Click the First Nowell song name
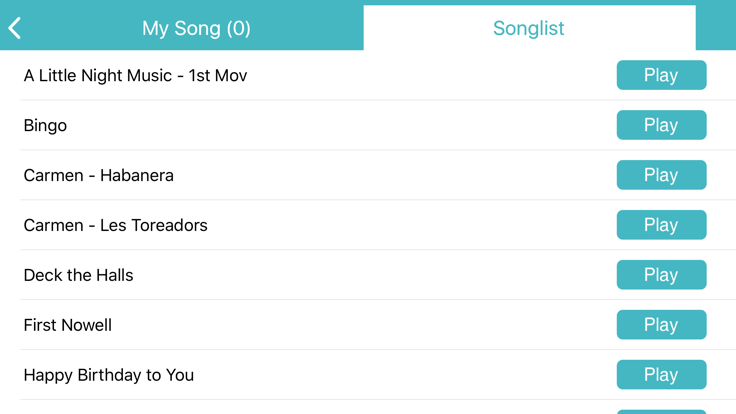Viewport: 736px width, 414px height. (x=67, y=325)
